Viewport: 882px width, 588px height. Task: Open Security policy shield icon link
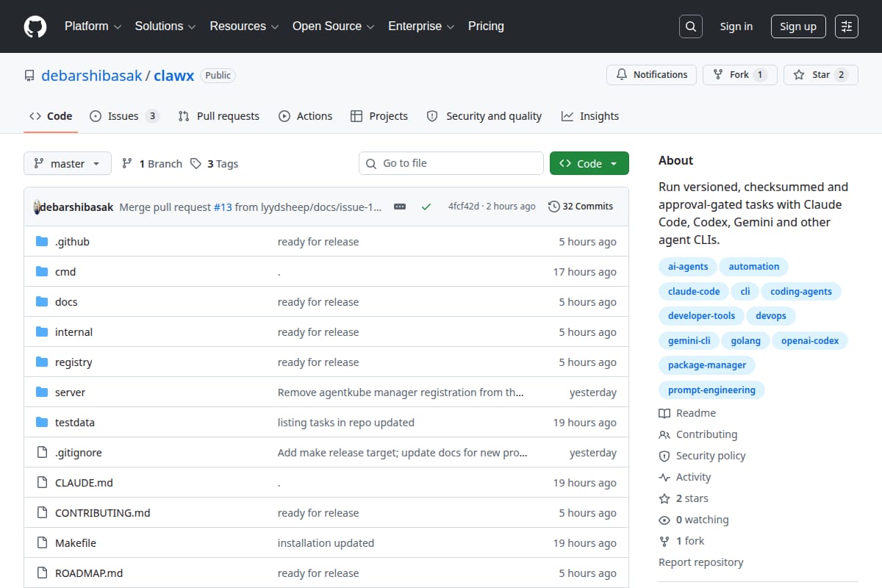664,456
